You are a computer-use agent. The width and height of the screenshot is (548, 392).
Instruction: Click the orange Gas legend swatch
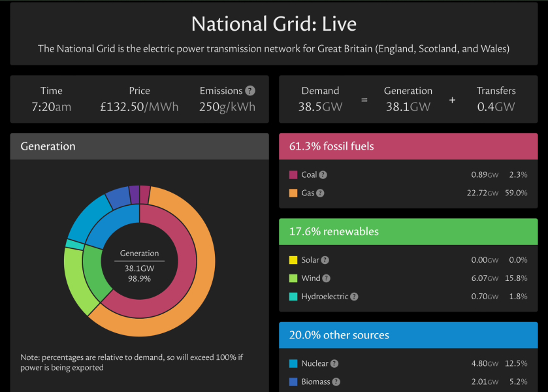tap(293, 193)
